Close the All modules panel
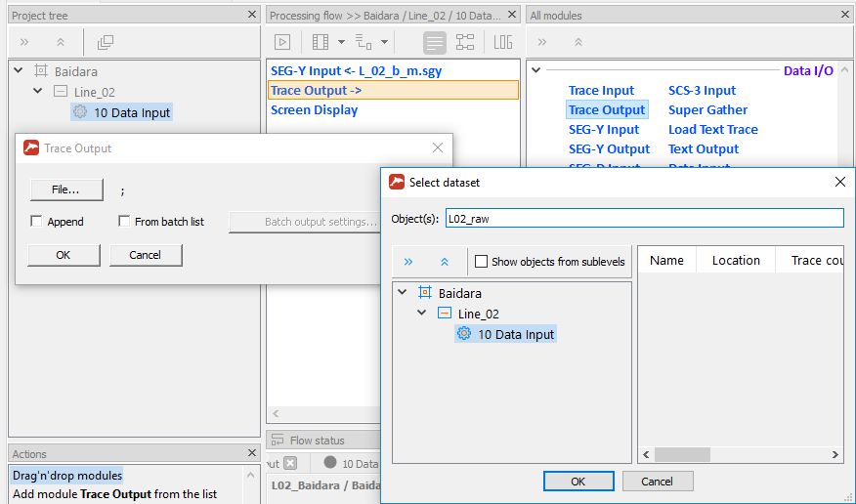 (x=845, y=15)
